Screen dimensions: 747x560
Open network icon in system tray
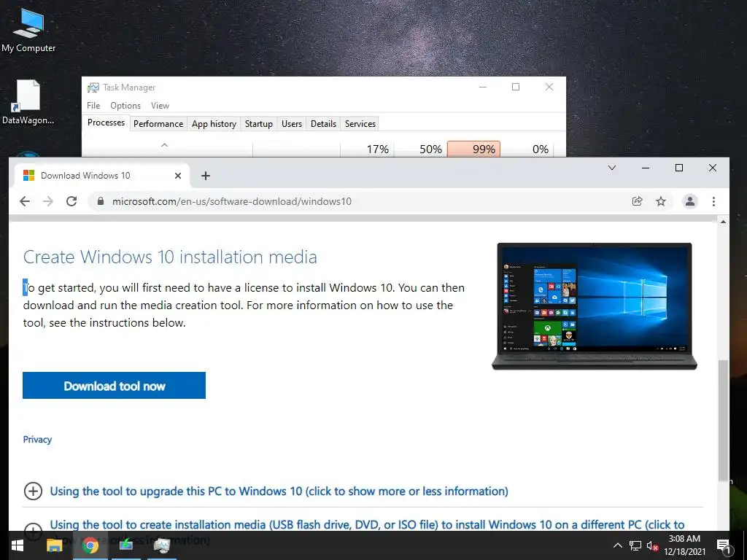[x=635, y=545]
